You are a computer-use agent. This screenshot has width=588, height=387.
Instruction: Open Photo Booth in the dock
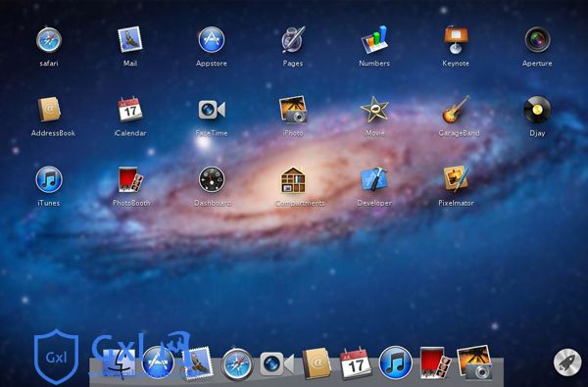click(x=435, y=363)
